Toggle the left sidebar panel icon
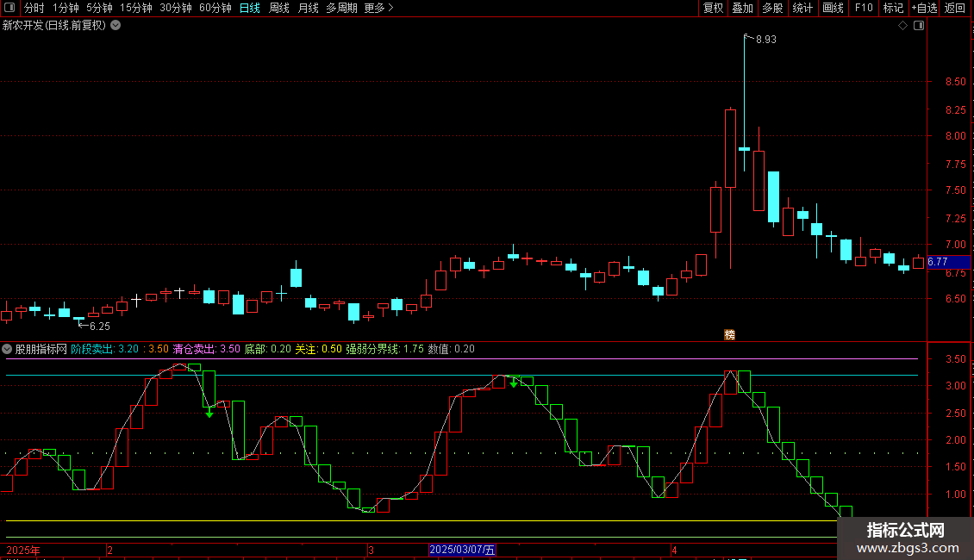Viewport: 974px width, 560px height. (9, 8)
